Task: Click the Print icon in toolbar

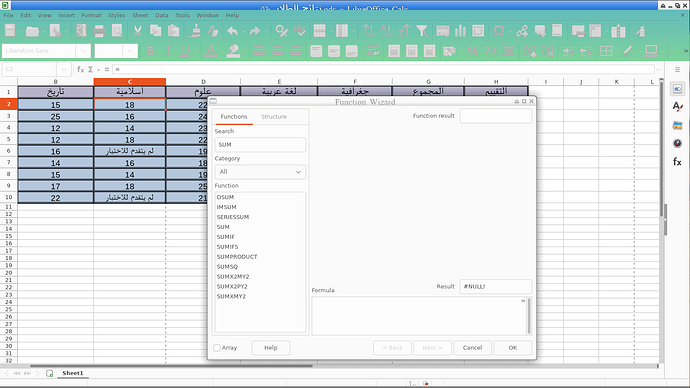Action: coord(99,31)
